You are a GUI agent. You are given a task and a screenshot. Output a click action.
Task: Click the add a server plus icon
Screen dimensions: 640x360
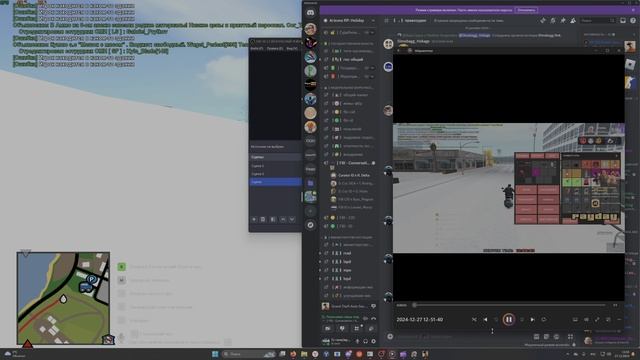[x=310, y=211]
